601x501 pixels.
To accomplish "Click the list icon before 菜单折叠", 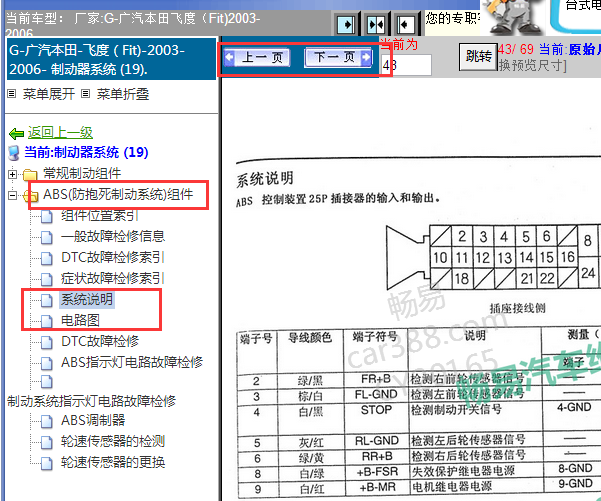I will coord(86,94).
